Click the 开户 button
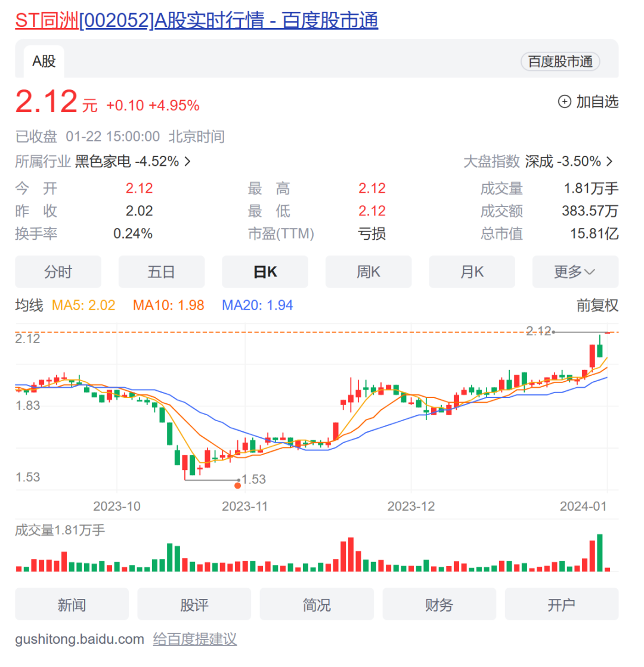Screen dimensions: 644x667 point(562,604)
